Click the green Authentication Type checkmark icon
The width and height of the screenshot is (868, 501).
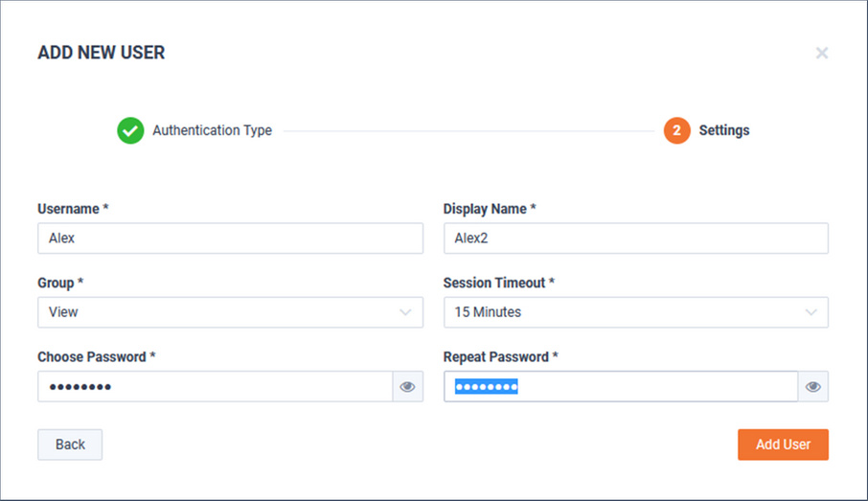tap(130, 130)
